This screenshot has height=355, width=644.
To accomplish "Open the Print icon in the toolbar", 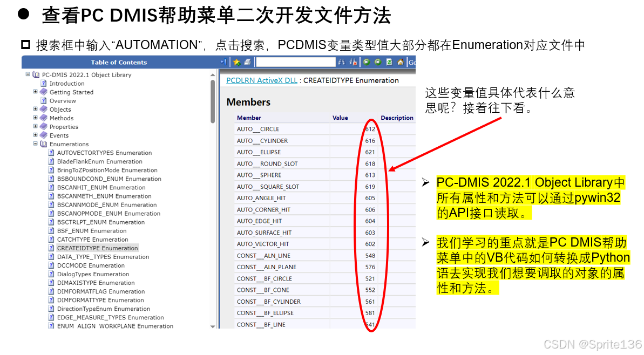I will 247,62.
